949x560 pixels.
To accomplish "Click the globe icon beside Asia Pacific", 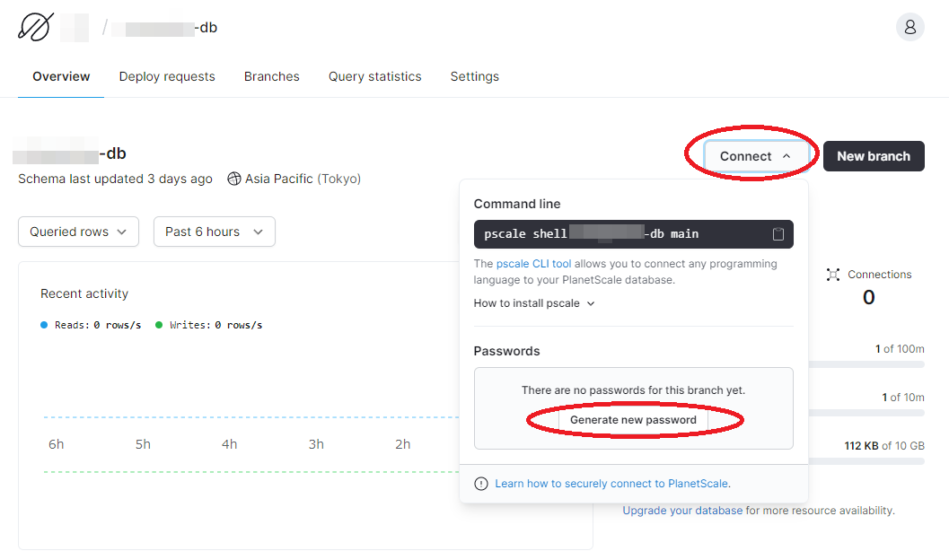I will click(x=234, y=179).
